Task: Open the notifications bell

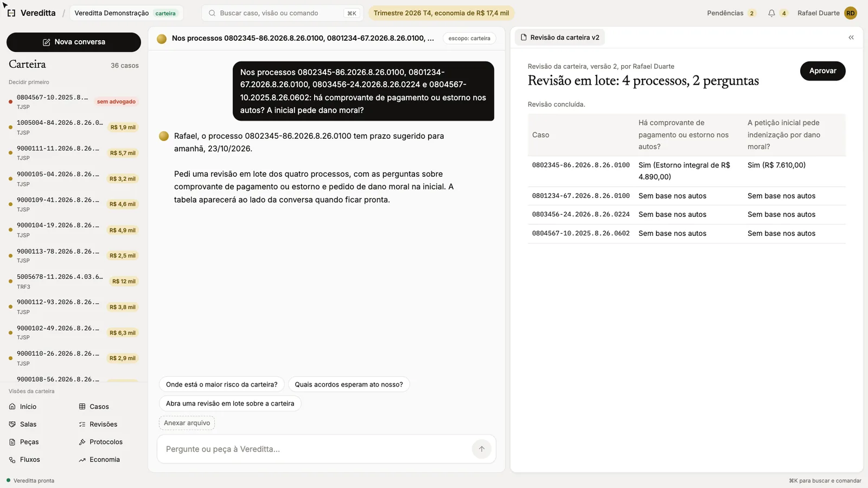Action: tap(771, 13)
